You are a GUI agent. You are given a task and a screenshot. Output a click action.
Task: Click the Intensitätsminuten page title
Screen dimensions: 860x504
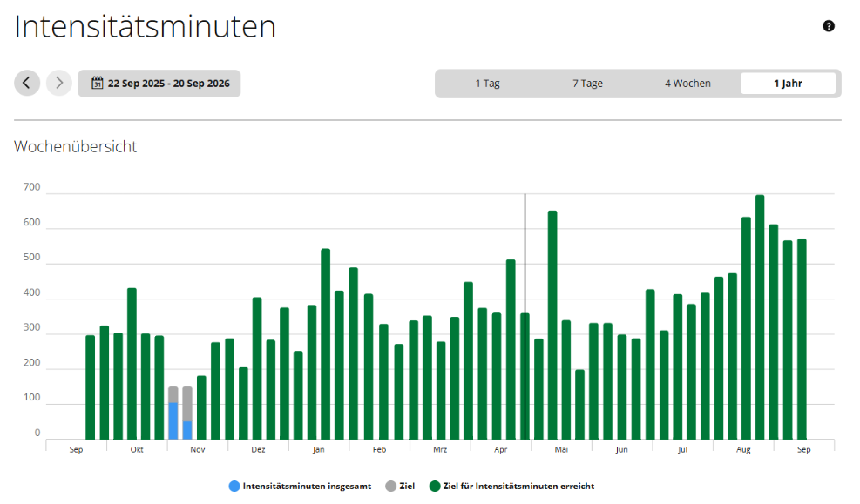pos(145,26)
